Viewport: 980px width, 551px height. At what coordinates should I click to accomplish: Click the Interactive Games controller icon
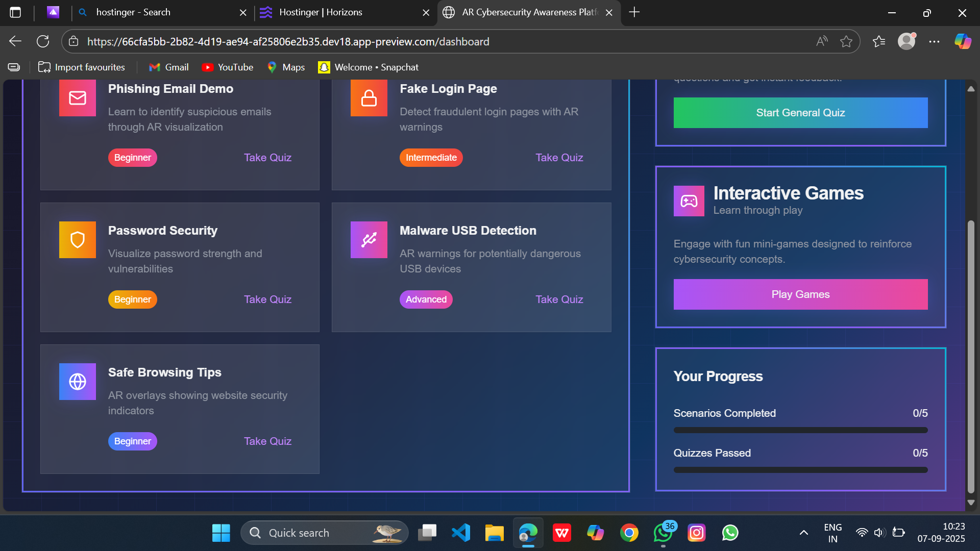pos(689,201)
